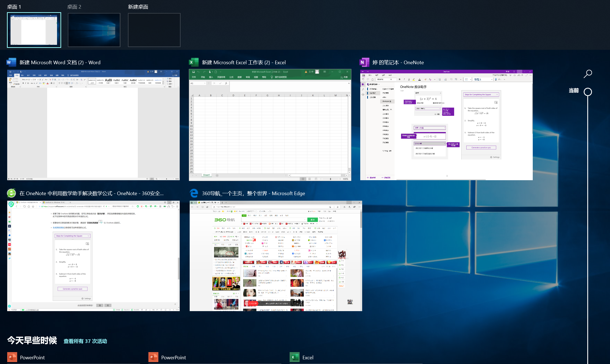
Task: Select the 360 browser OneNote article preview
Action: point(93,256)
